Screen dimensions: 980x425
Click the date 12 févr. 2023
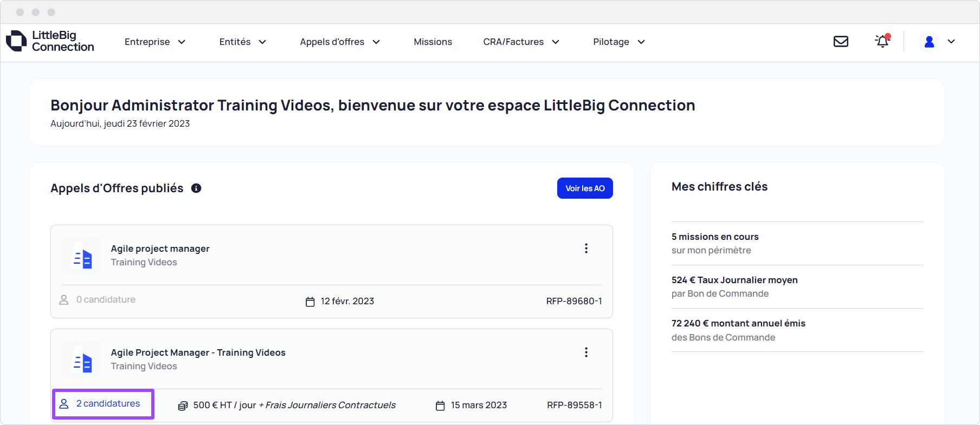(x=347, y=301)
